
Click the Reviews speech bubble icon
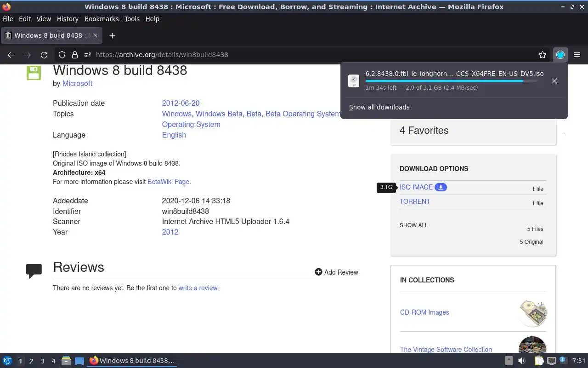click(x=34, y=271)
